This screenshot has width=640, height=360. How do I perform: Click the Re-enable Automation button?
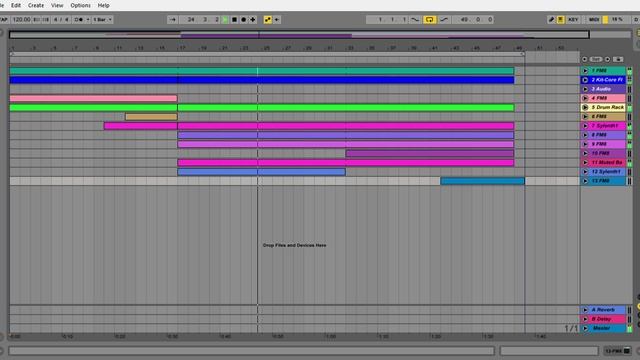[x=277, y=20]
